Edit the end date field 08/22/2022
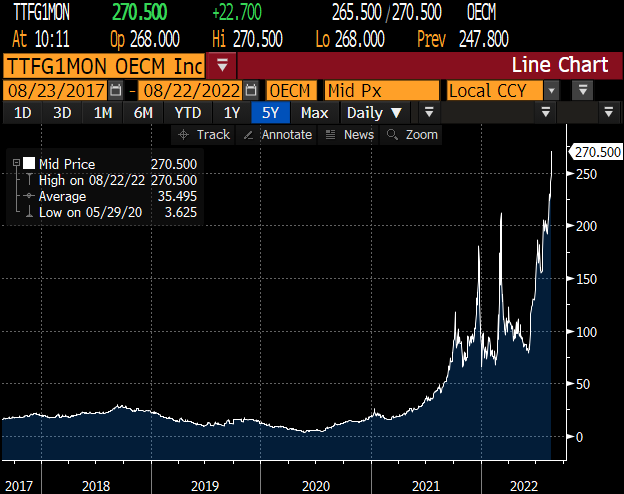The image size is (624, 494). (x=191, y=90)
